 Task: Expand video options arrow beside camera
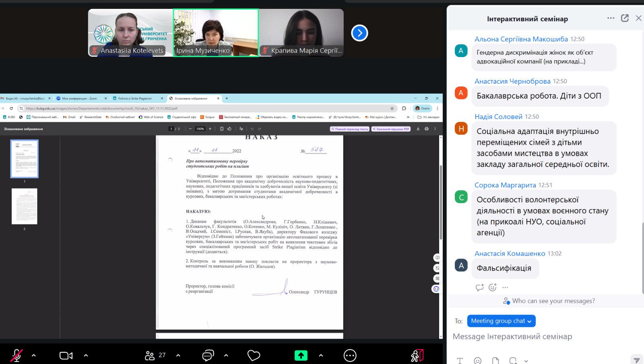tap(86, 356)
